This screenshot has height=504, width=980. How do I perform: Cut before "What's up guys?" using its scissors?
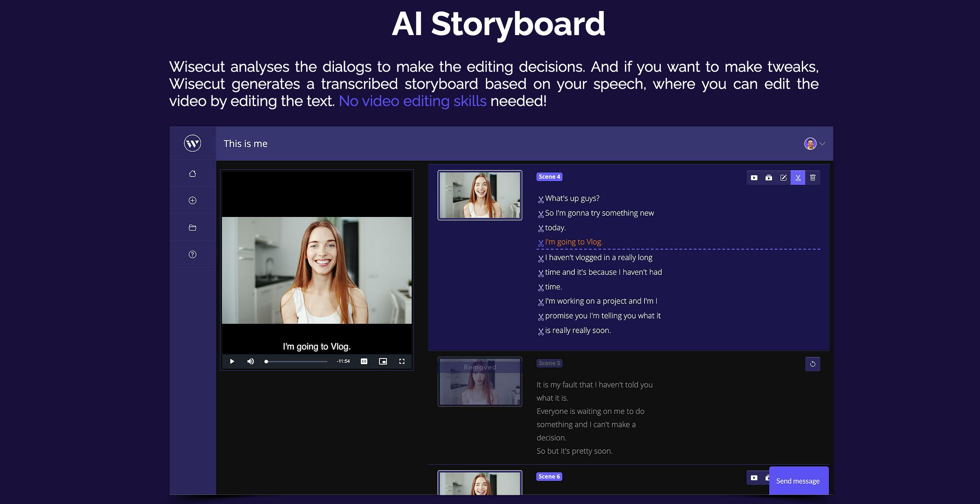tap(541, 199)
